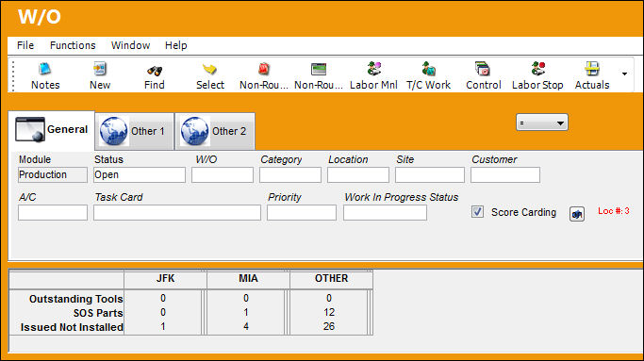Click the Location input field
The height and width of the screenshot is (361, 644).
click(358, 175)
